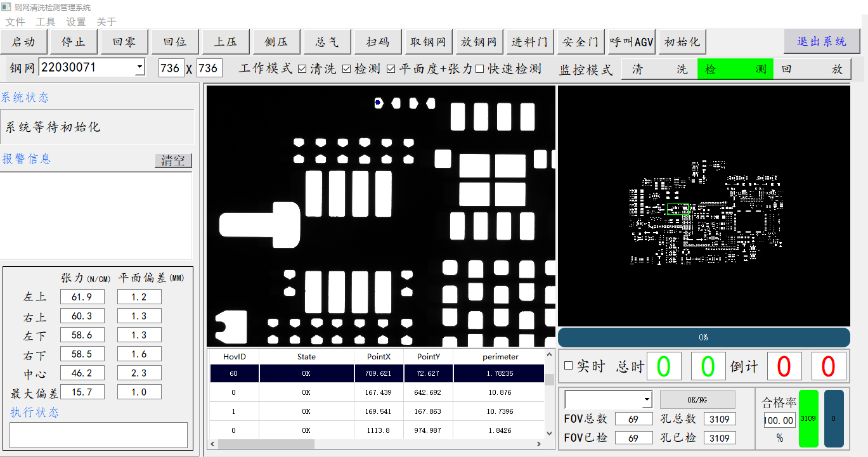Click the State column header
The height and width of the screenshot is (457, 868).
tap(306, 357)
